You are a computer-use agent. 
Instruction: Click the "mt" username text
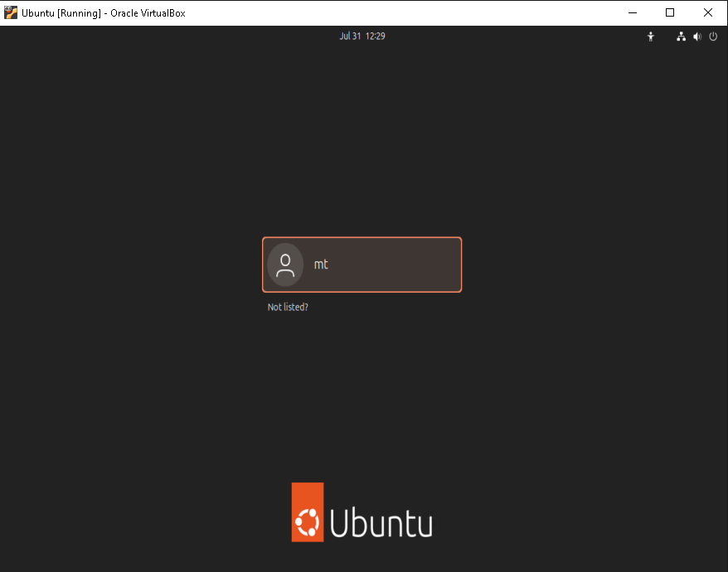coord(321,264)
